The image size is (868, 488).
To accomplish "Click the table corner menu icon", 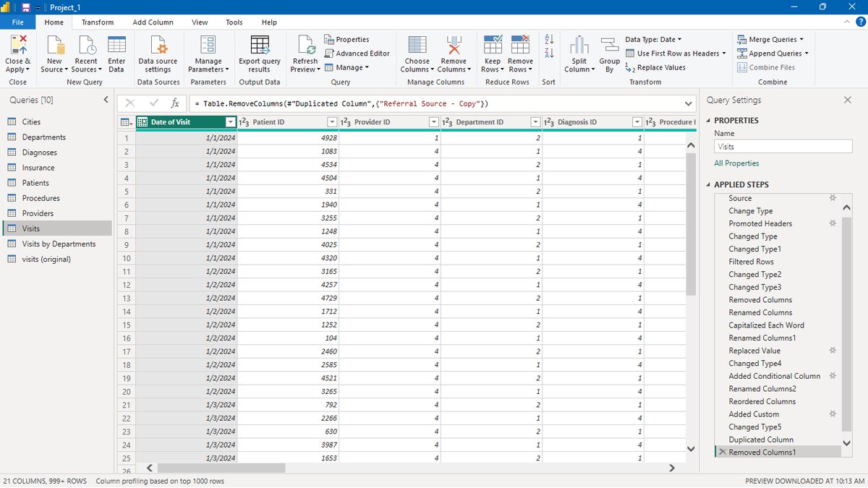I will click(126, 122).
